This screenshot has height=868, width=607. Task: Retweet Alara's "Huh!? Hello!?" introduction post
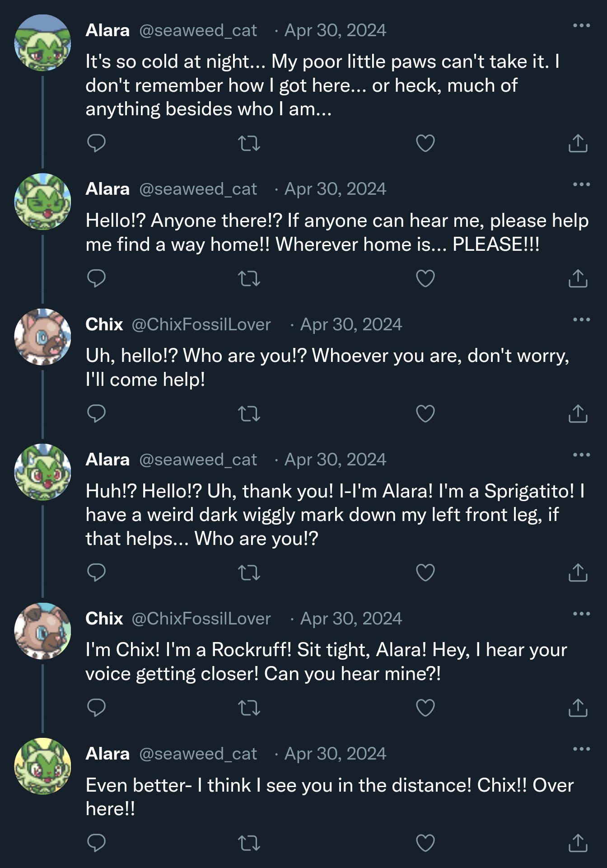[249, 573]
